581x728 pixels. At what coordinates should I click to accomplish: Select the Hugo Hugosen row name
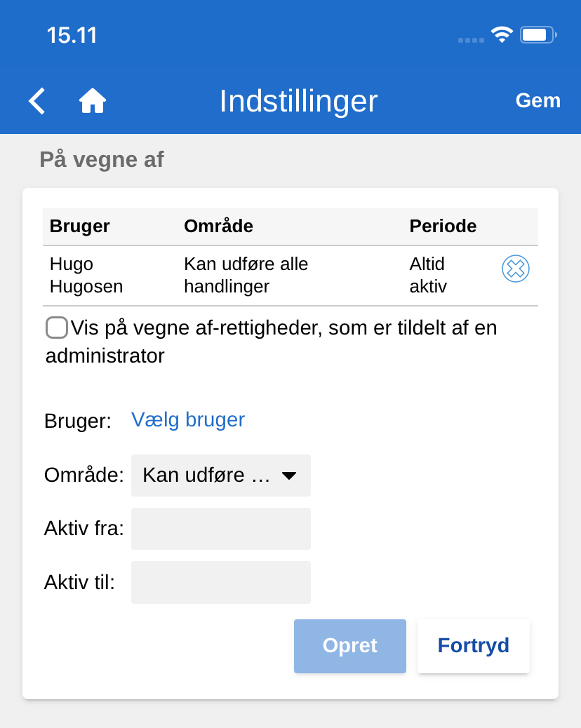pos(86,275)
